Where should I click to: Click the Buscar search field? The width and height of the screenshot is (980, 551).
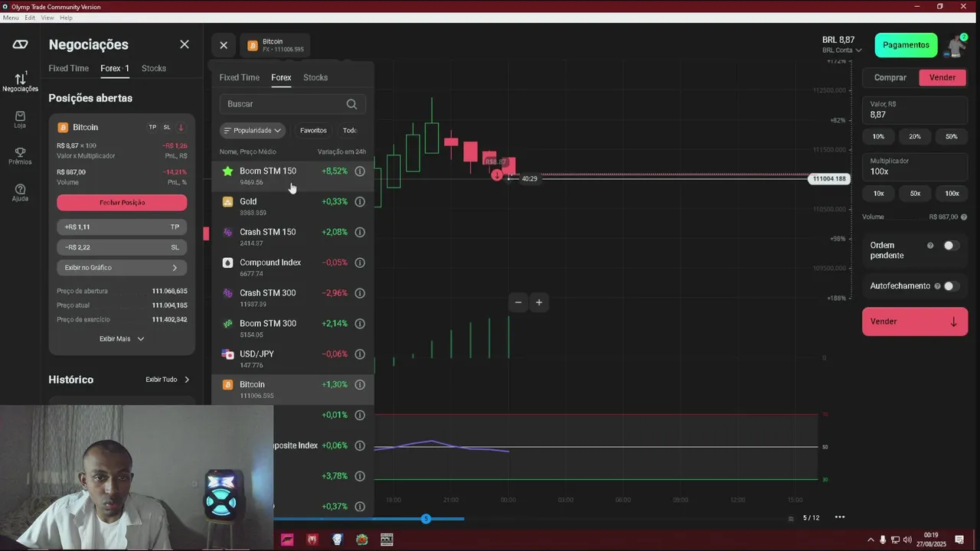coord(292,104)
